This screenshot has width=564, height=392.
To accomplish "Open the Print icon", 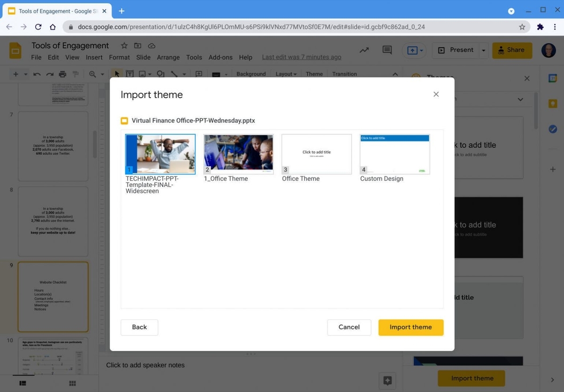I will 62,74.
